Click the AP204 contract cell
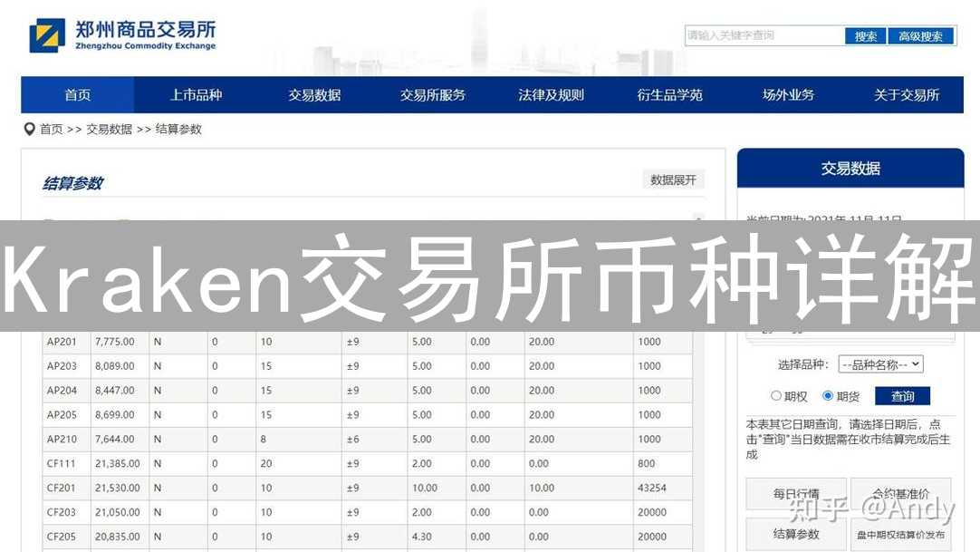Screen dimensions: 980x552 [x=66, y=391]
